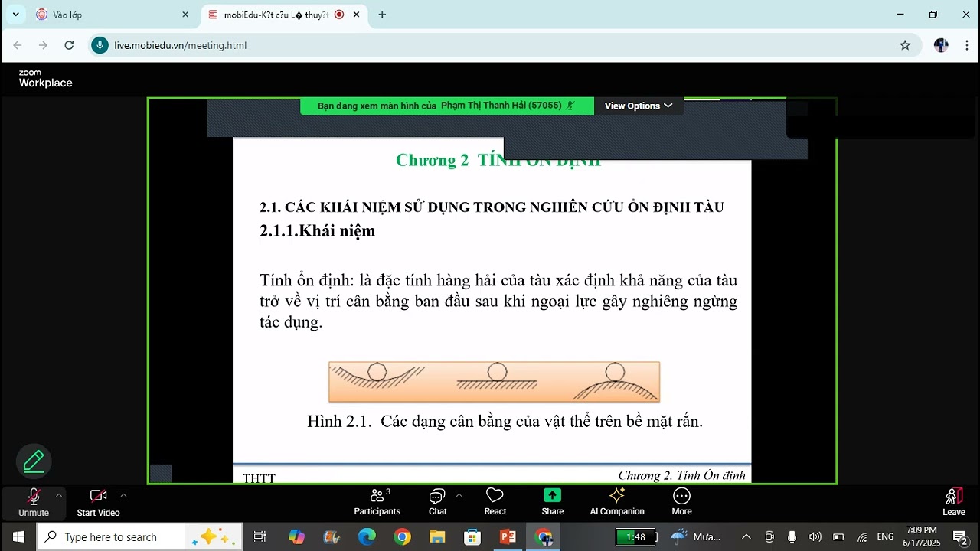This screenshot has width=980, height=551.
Task: Open Microsoft Edge from the taskbar
Action: (367, 536)
